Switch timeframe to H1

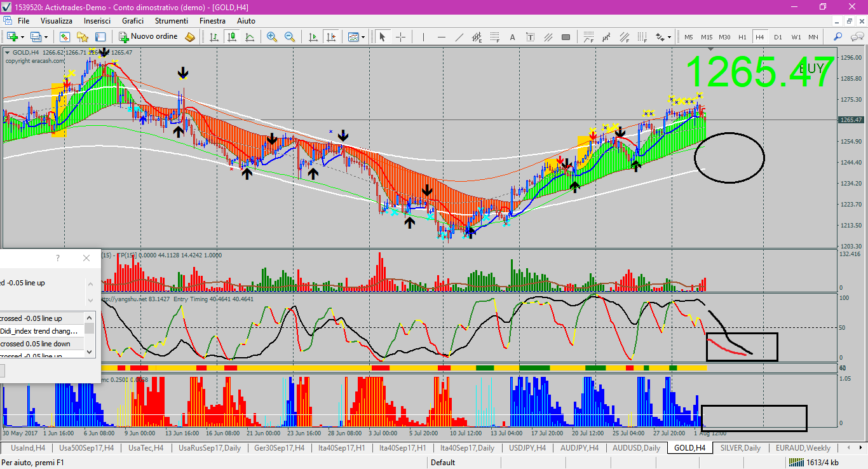[742, 37]
